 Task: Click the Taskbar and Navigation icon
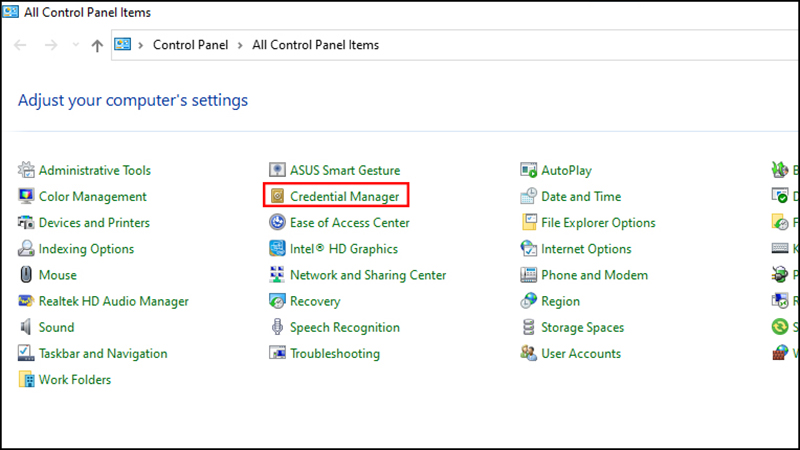point(26,353)
